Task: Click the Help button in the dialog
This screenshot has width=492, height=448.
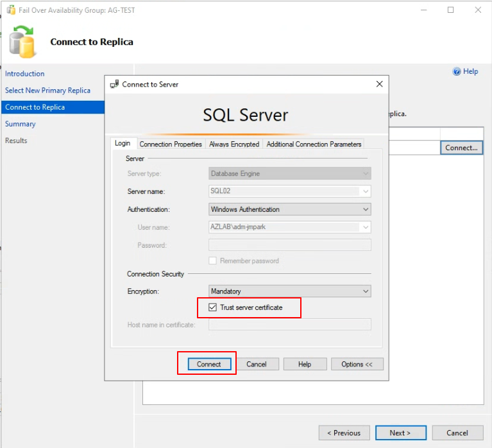Action: click(305, 364)
